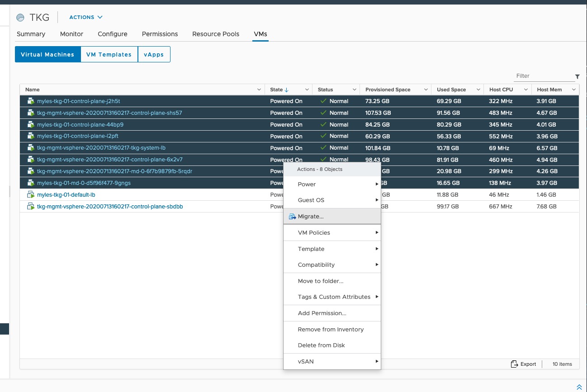Image resolution: width=587 pixels, height=392 pixels.
Task: Click VM icon for tkg-mgmt control-plane-shs57
Action: pyautogui.click(x=31, y=113)
